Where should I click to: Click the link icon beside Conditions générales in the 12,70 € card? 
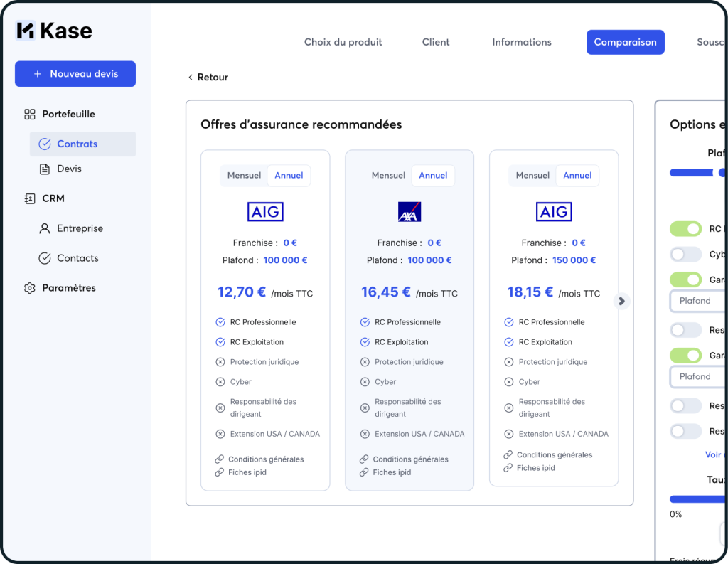[x=220, y=459]
